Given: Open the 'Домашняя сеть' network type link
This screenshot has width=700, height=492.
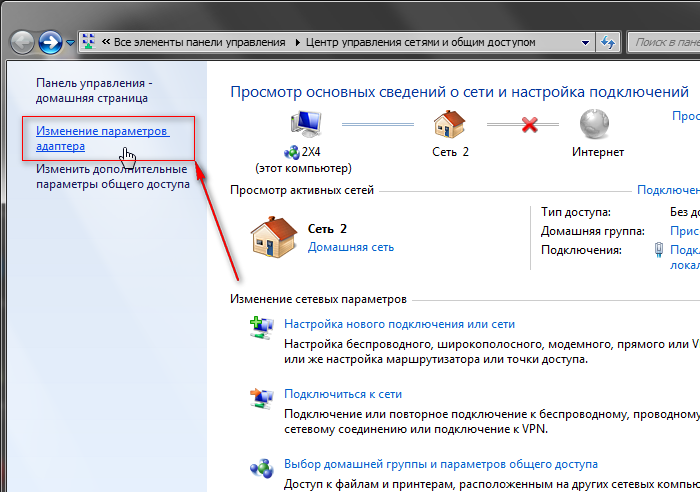Looking at the screenshot, I should [351, 247].
